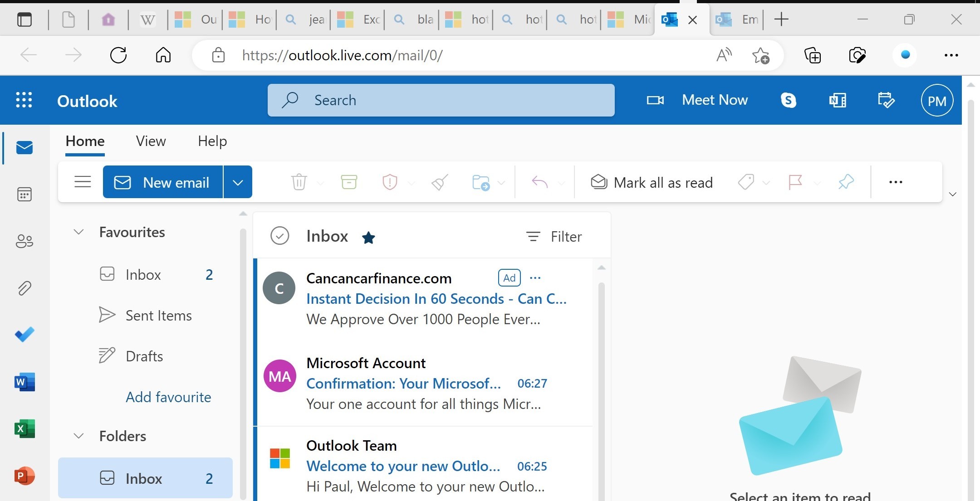Open the My Day calendar-check icon

click(886, 100)
